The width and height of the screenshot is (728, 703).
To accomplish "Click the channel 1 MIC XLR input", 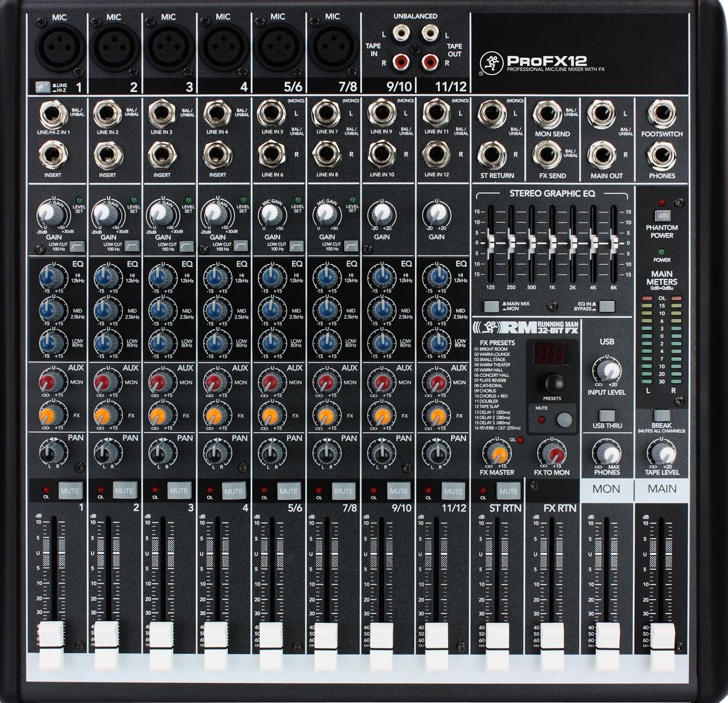I will [60, 47].
